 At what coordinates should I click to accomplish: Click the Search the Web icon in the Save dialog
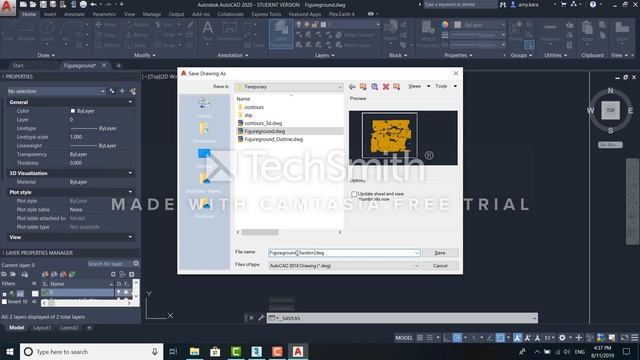click(x=374, y=87)
